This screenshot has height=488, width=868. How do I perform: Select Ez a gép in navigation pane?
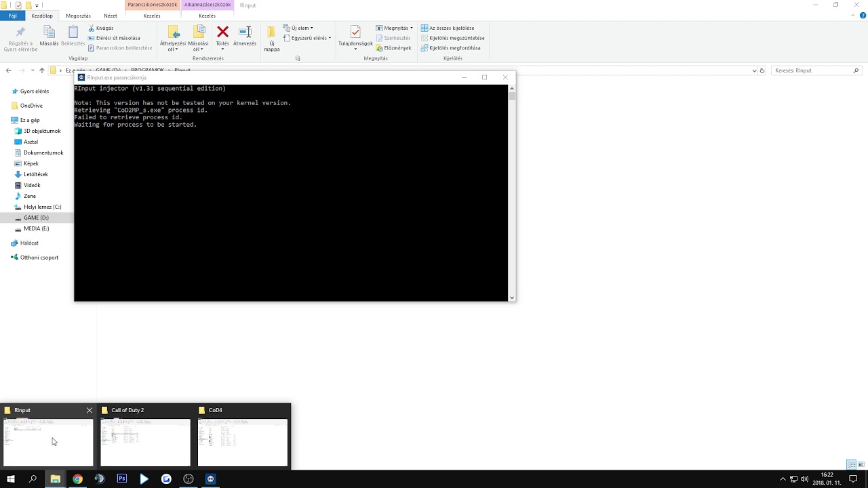pyautogui.click(x=25, y=120)
